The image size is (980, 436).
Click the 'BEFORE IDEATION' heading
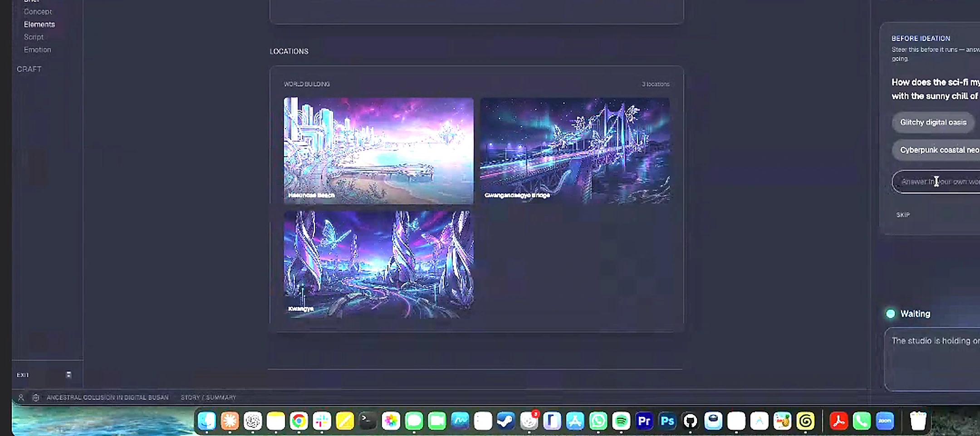pos(921,39)
